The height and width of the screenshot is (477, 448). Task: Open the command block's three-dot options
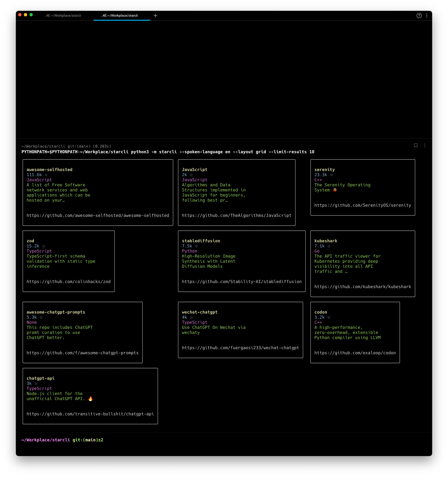424,145
